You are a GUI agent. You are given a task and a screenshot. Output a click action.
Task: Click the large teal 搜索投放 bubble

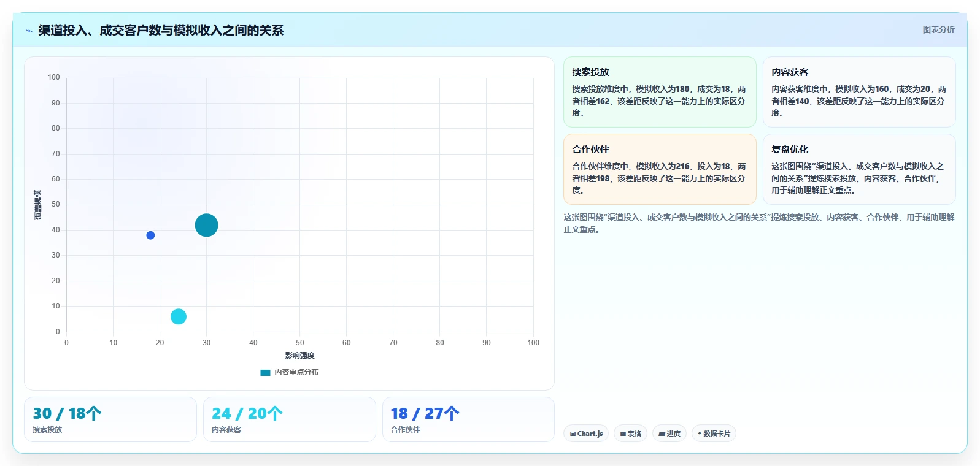click(x=206, y=225)
